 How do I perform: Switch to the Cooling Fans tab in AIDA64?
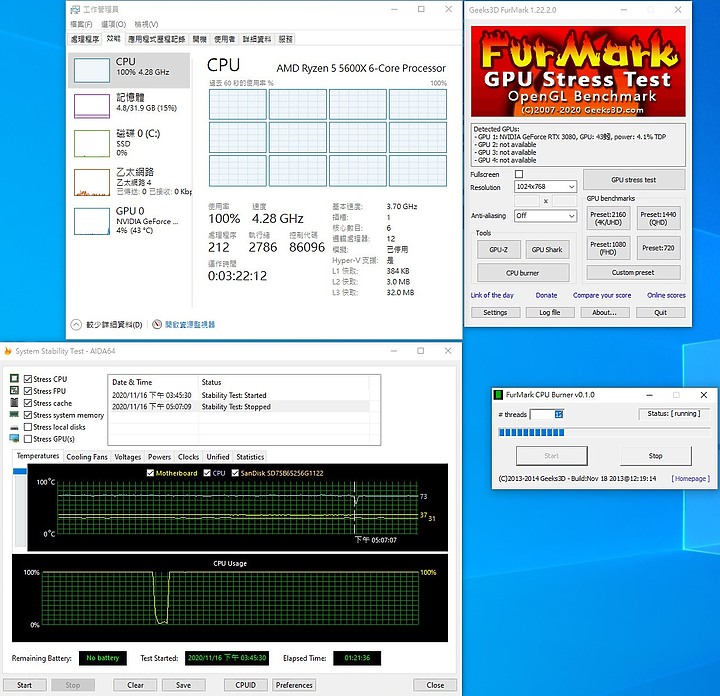point(87,457)
